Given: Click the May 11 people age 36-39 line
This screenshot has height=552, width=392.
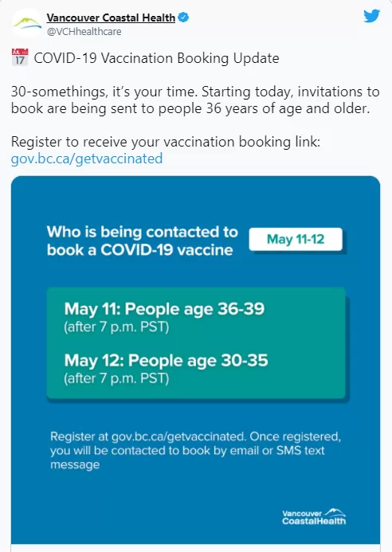Looking at the screenshot, I should point(164,309).
